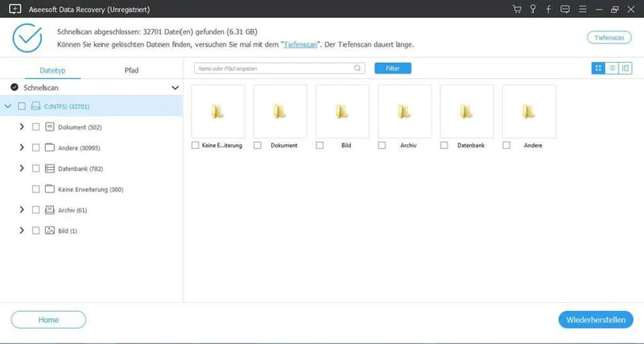Click the Tiefenscan button at top right
Screen dimensions: 644x344
(x=609, y=37)
